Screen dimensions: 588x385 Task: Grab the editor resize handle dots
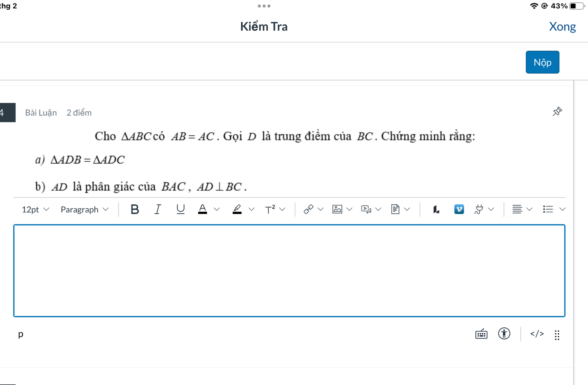tap(557, 335)
